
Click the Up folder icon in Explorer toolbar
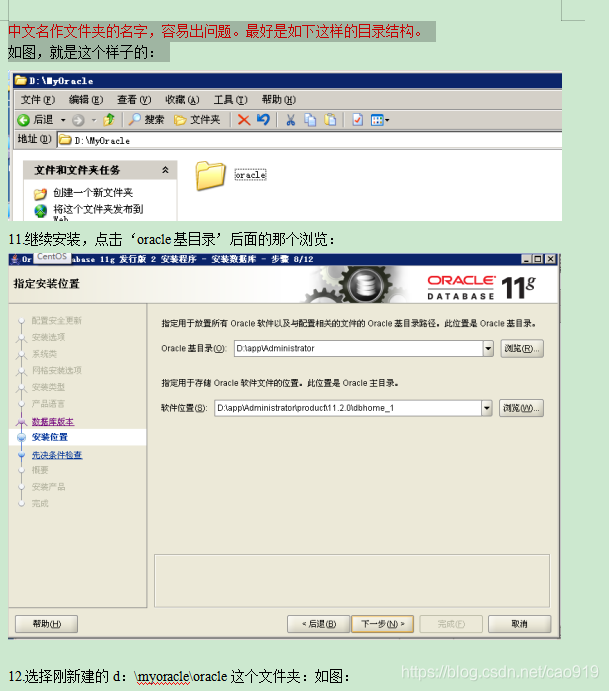(109, 119)
